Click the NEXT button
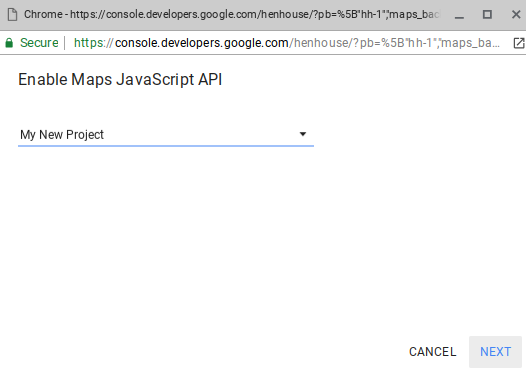This screenshot has height=375, width=526. coord(495,352)
